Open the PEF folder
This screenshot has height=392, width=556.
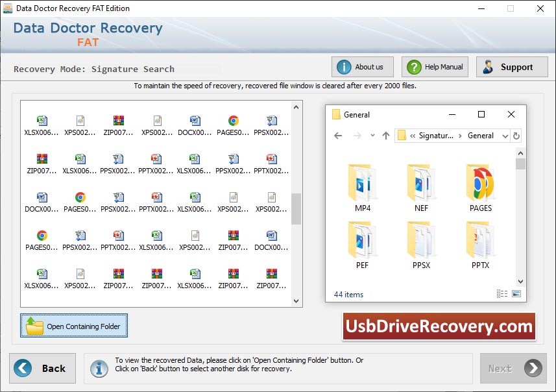click(363, 241)
